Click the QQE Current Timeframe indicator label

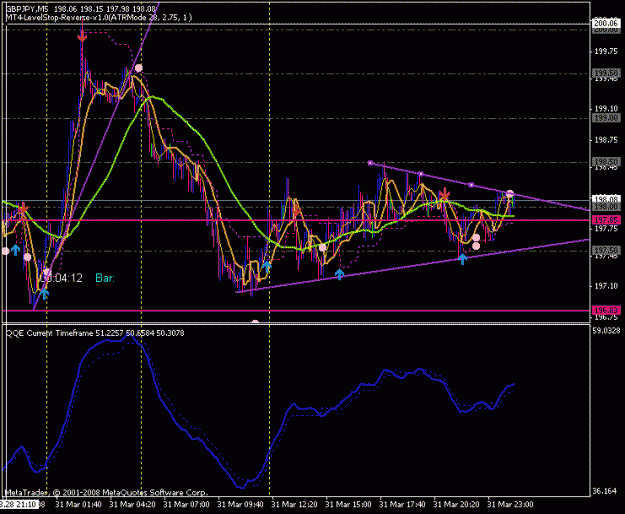coord(95,333)
